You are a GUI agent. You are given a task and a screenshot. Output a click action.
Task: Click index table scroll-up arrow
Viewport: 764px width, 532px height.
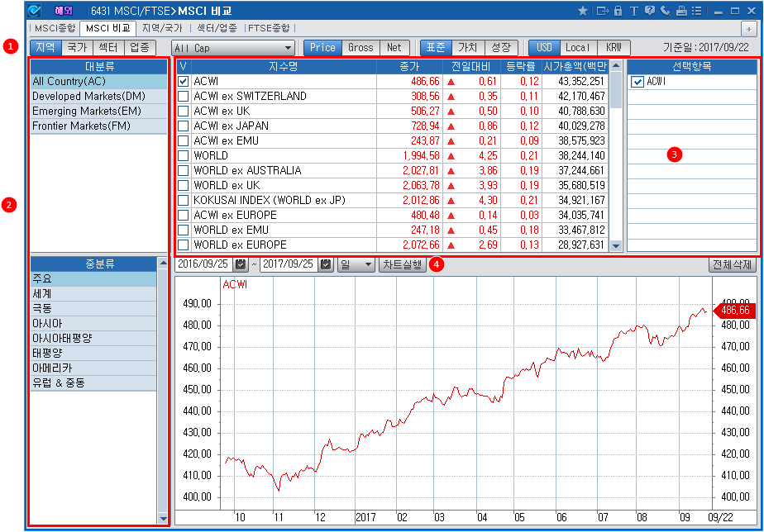pyautogui.click(x=616, y=65)
